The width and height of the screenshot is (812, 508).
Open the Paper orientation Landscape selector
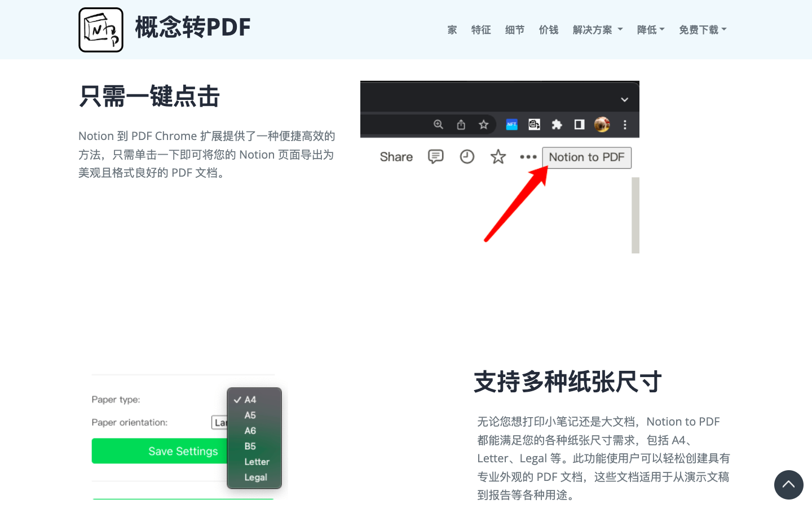coord(222,422)
